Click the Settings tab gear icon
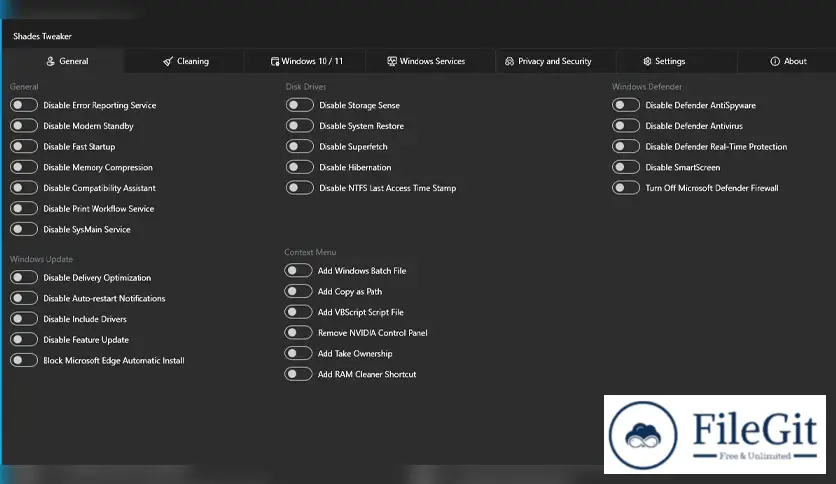836x484 pixels. [647, 61]
